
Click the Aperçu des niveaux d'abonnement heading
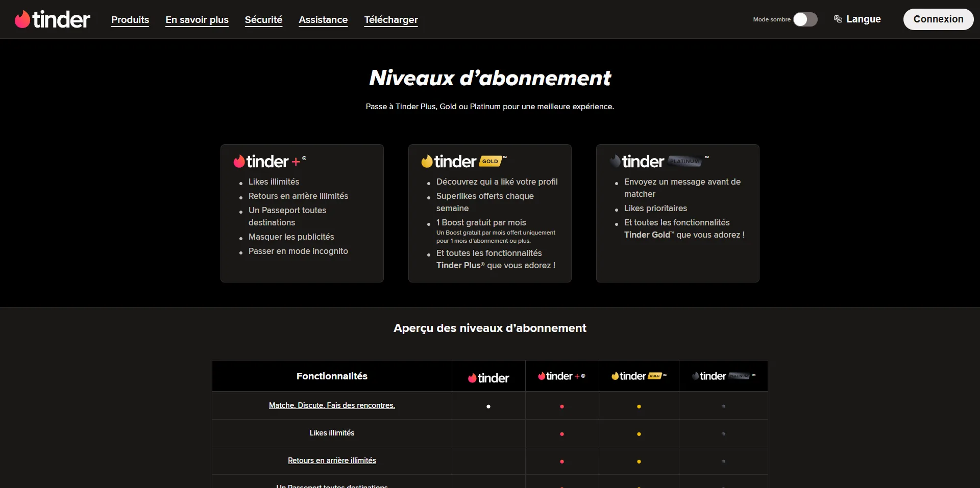click(x=490, y=328)
